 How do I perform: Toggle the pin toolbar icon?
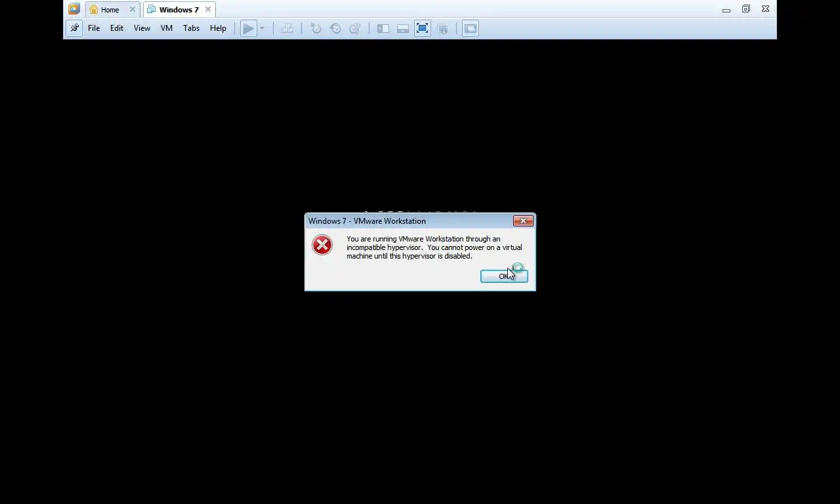[74, 28]
